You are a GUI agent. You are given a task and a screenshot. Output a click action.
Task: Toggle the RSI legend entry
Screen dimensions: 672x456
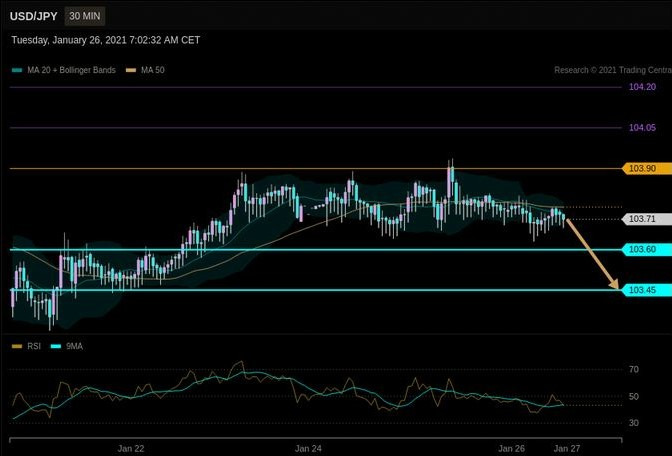[27, 346]
